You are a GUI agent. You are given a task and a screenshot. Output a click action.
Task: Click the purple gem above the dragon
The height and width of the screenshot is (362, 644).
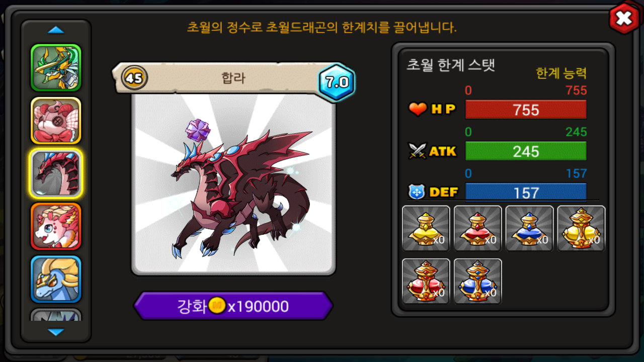(x=197, y=130)
